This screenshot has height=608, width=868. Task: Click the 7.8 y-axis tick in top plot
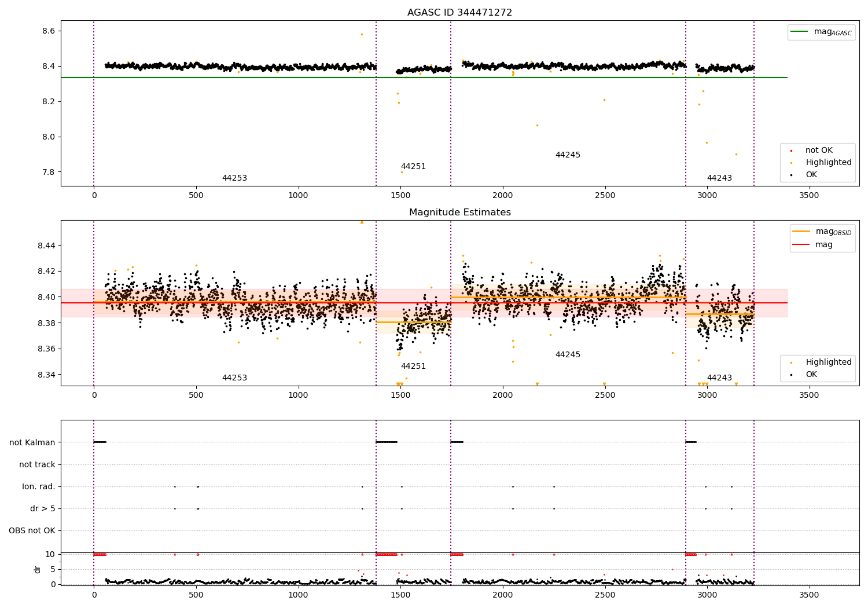[49, 173]
